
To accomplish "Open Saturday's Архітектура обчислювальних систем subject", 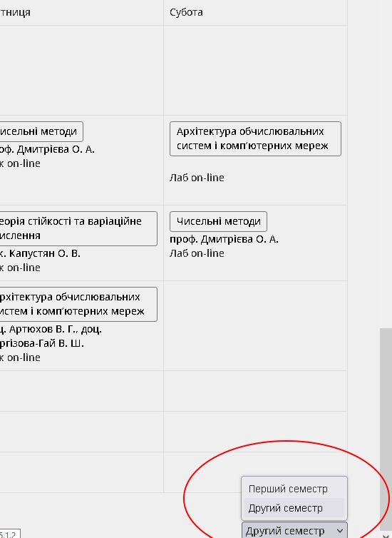I will (x=255, y=138).
